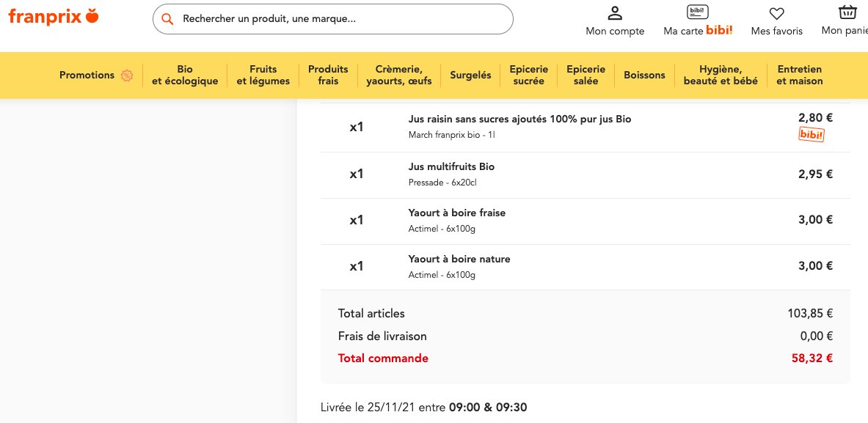Screen dimensions: 868x423
Task: Open the basket icon
Action: click(x=847, y=12)
